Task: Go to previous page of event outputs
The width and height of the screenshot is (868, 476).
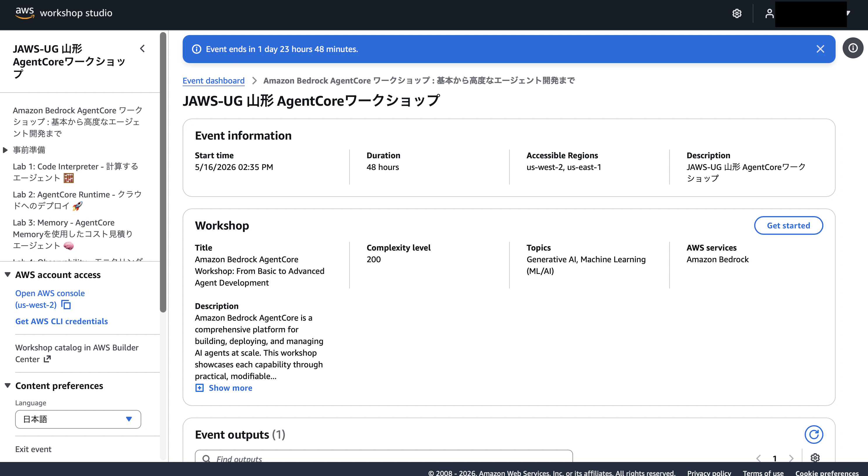Action: [759, 458]
